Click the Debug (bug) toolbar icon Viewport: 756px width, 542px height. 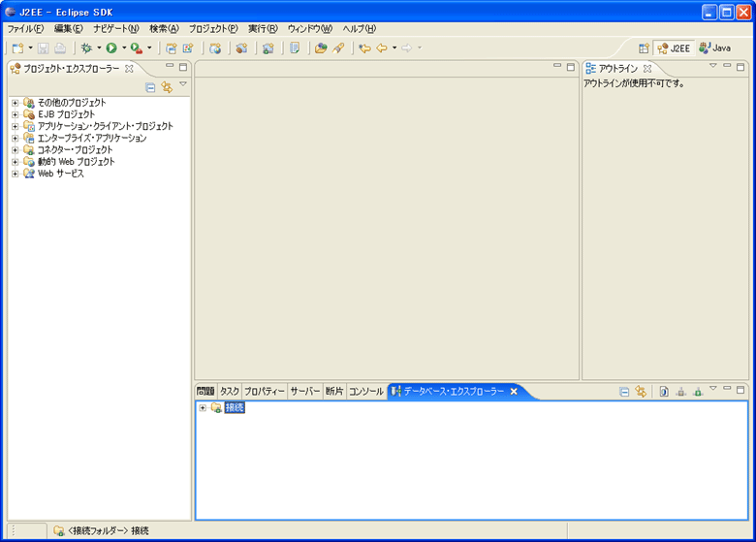point(86,48)
